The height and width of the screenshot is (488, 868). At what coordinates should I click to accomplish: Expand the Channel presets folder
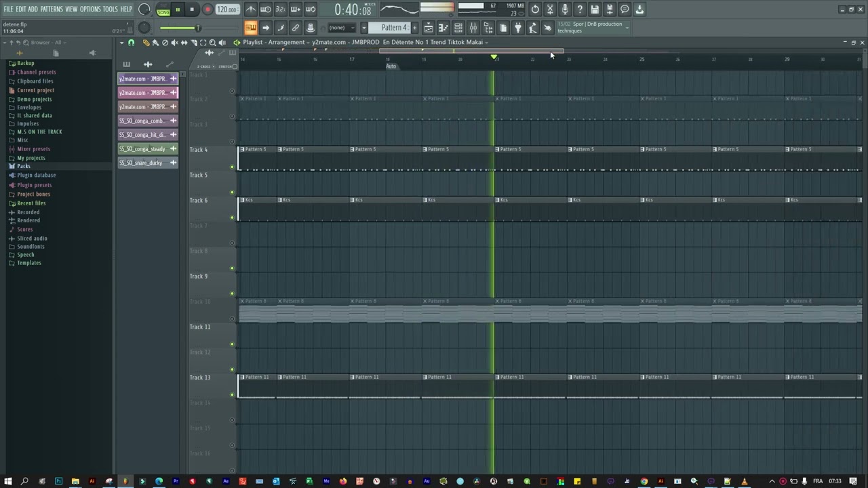pos(36,72)
